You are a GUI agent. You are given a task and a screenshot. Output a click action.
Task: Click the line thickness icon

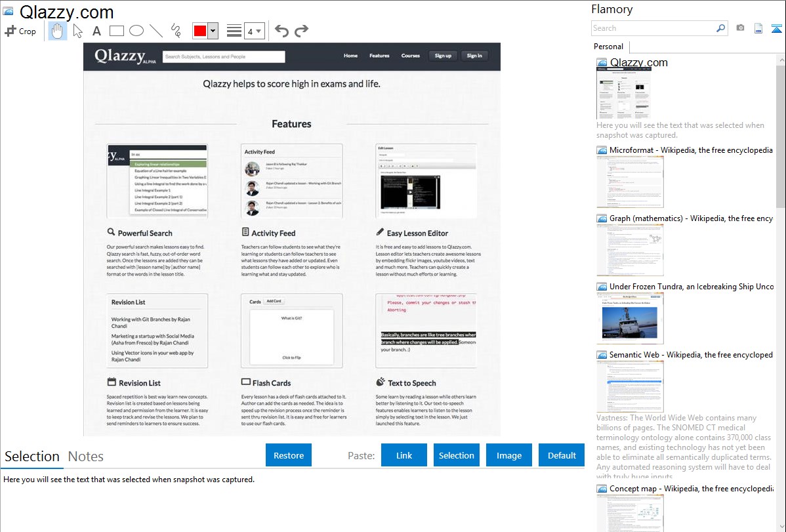pyautogui.click(x=234, y=31)
